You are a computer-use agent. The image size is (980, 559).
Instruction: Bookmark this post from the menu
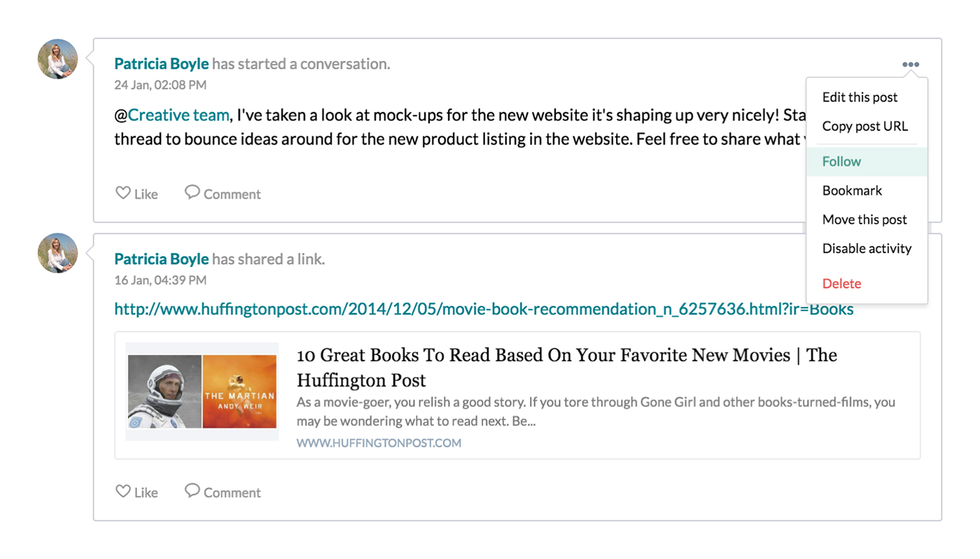tap(852, 191)
